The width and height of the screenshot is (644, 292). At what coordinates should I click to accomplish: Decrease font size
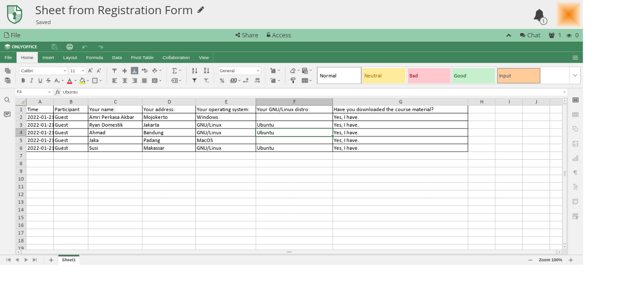pos(99,71)
